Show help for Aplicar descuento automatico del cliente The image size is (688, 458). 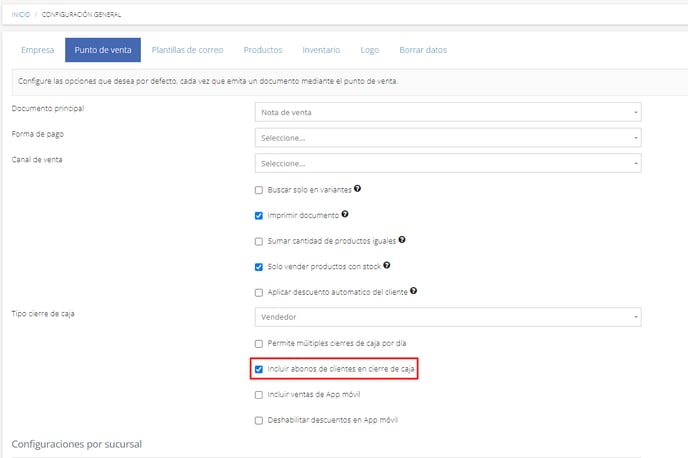click(413, 291)
